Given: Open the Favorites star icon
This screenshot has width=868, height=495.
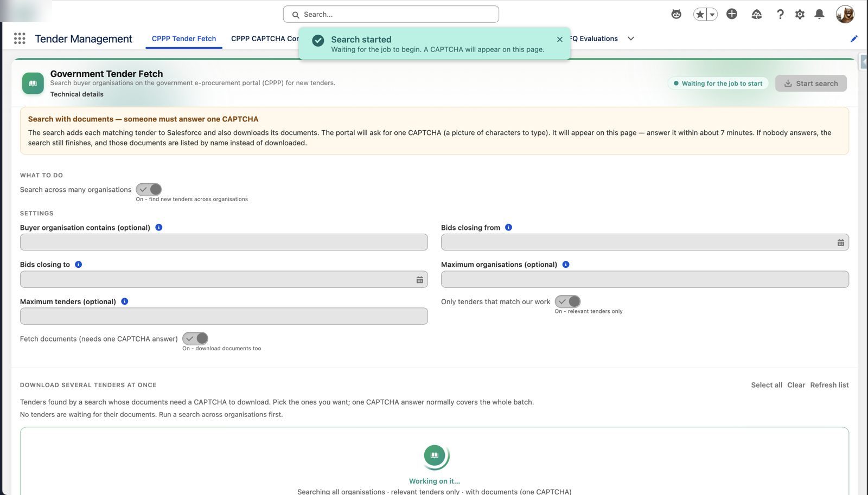Looking at the screenshot, I should [700, 14].
